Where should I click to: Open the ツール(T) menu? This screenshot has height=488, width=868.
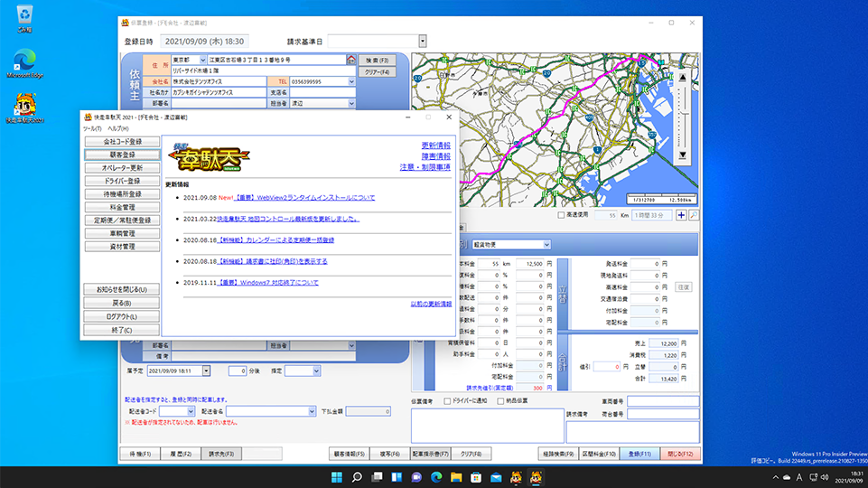[x=91, y=129]
